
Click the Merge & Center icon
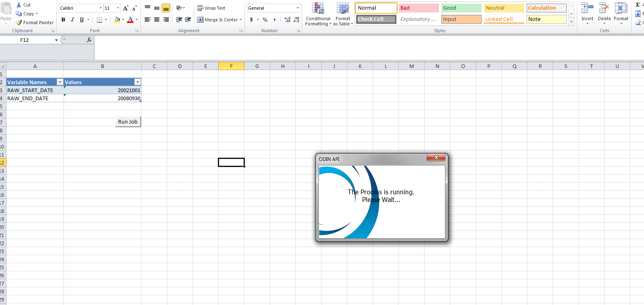200,20
